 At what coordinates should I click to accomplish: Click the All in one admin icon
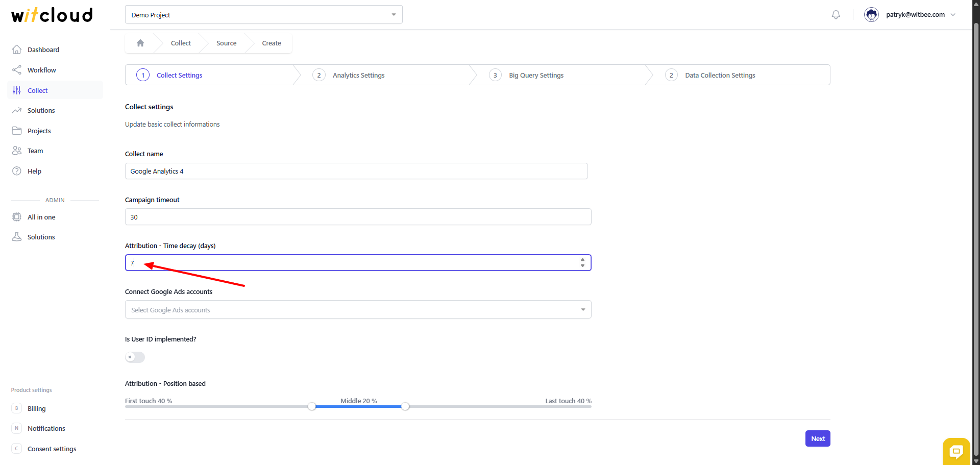click(x=17, y=217)
